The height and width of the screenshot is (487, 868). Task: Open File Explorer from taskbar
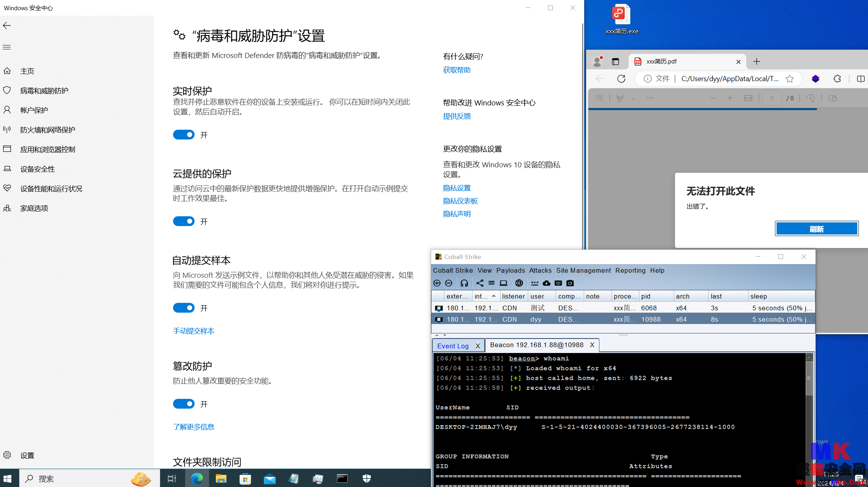(x=221, y=478)
